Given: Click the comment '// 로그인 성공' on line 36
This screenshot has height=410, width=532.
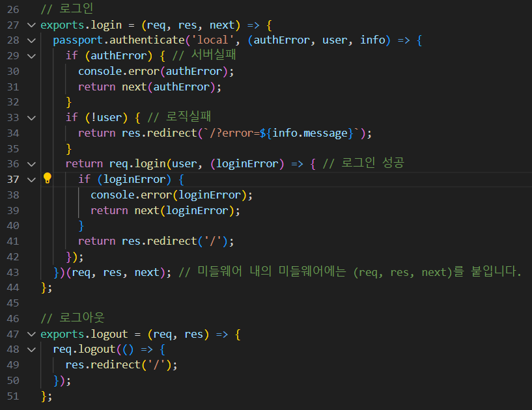Looking at the screenshot, I should click(x=363, y=163).
